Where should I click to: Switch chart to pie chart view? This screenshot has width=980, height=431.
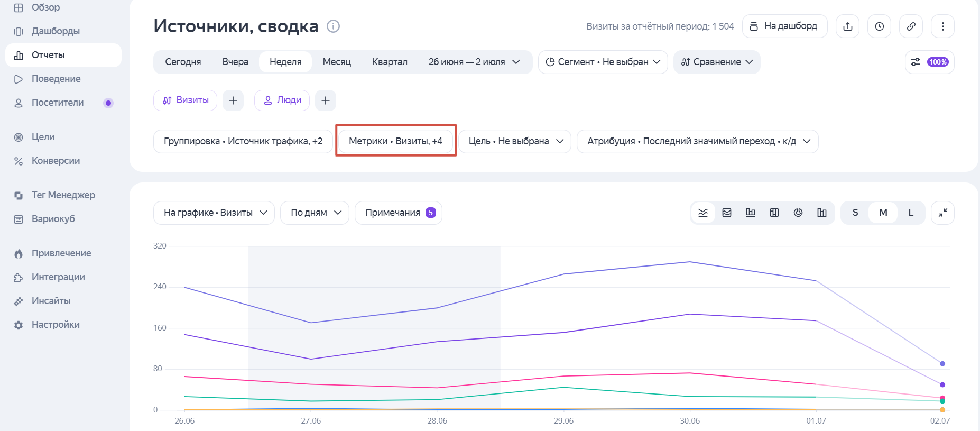(x=798, y=213)
